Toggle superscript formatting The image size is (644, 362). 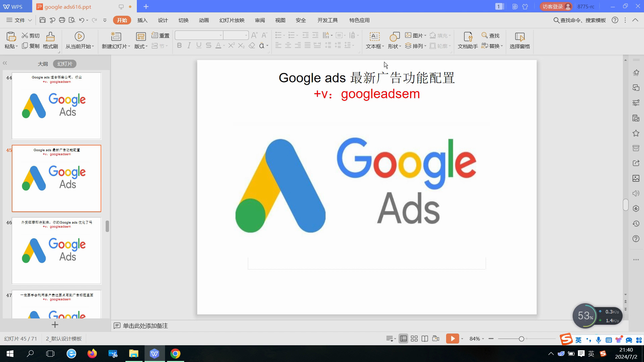[x=231, y=46]
